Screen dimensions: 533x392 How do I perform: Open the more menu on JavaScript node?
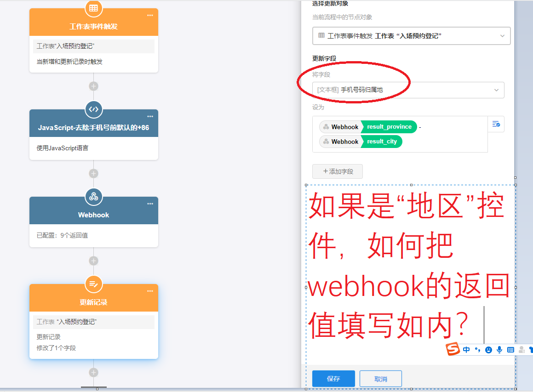pos(150,117)
